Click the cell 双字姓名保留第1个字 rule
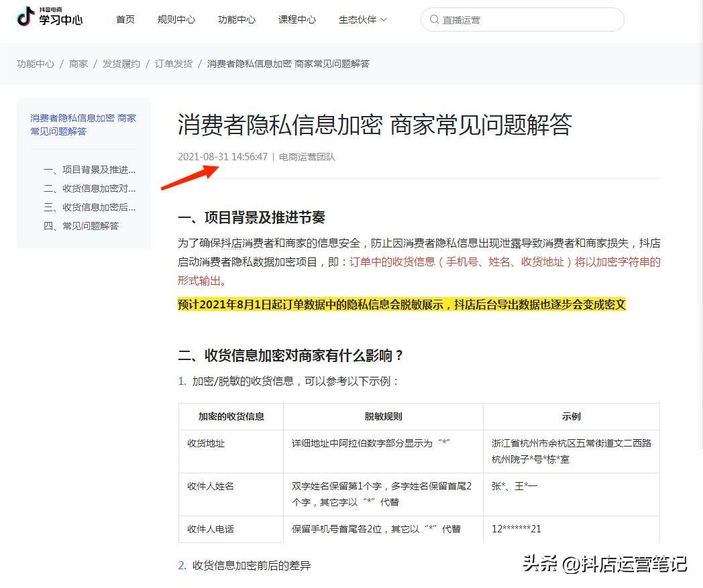Image resolution: width=703 pixels, height=588 pixels. pos(382,494)
